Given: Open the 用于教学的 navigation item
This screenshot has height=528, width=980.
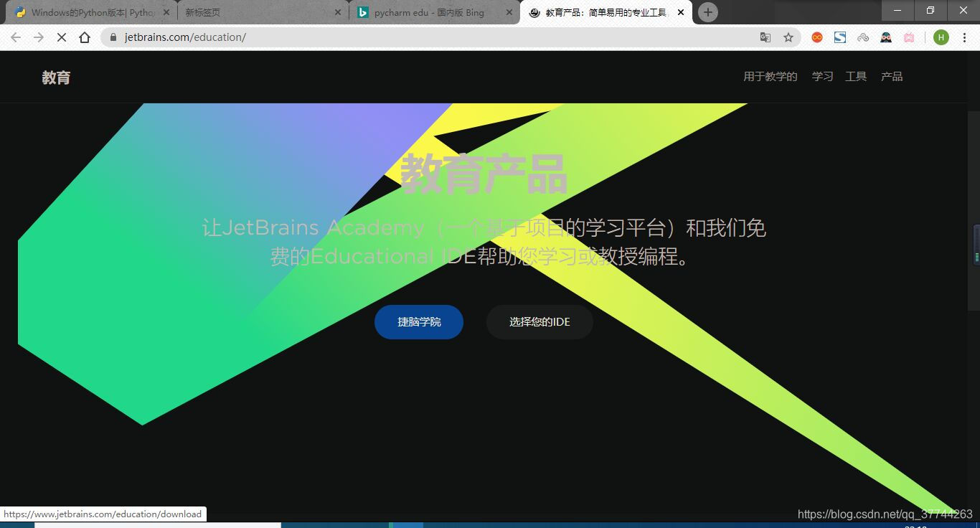Looking at the screenshot, I should (x=771, y=77).
